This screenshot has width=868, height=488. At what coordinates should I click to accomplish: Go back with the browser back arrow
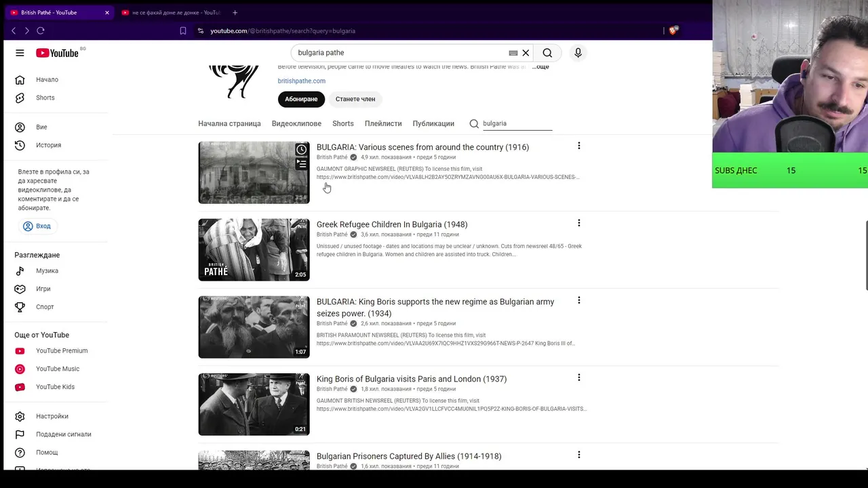(14, 30)
